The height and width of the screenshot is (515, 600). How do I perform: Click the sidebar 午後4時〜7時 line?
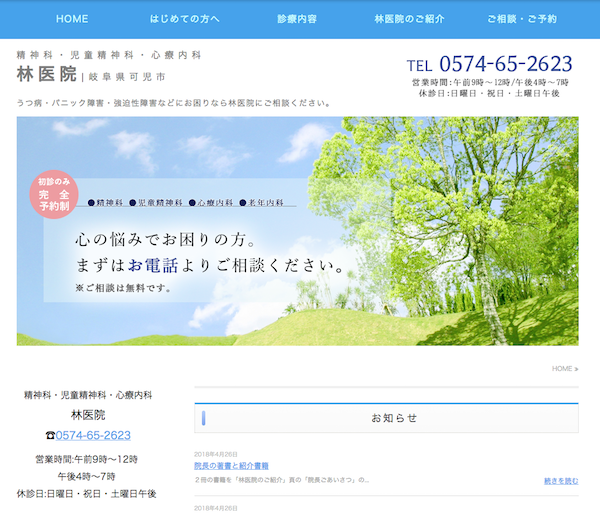coord(86,476)
